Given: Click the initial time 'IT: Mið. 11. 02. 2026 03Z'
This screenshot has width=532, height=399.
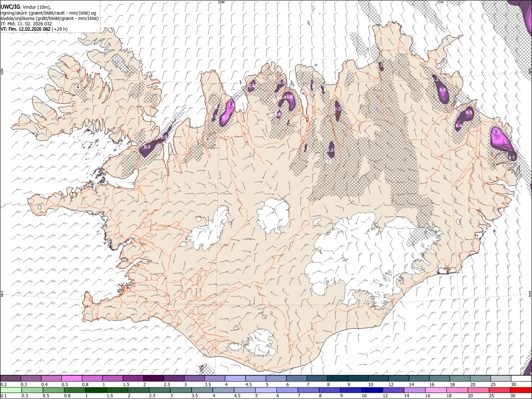Looking at the screenshot, I should pyautogui.click(x=26, y=24).
